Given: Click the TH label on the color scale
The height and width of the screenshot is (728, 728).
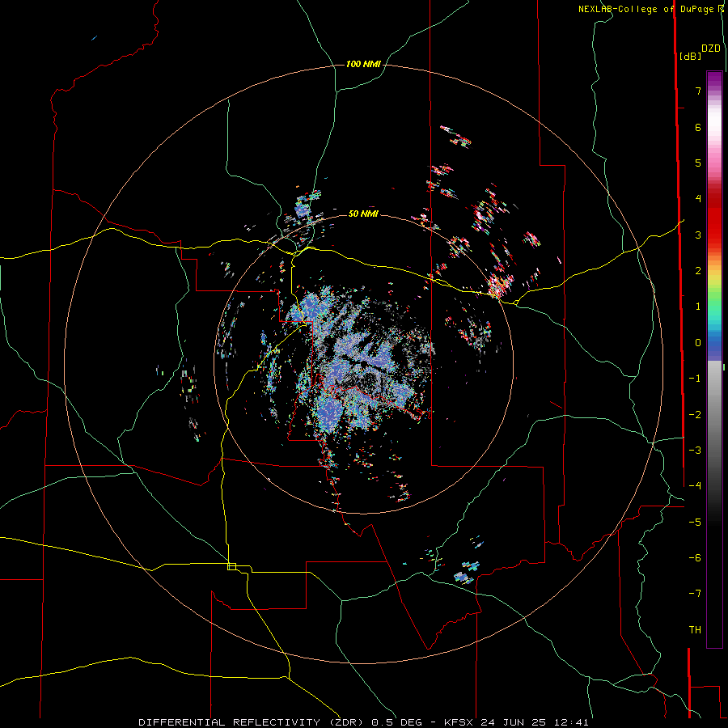Looking at the screenshot, I should pos(695,630).
